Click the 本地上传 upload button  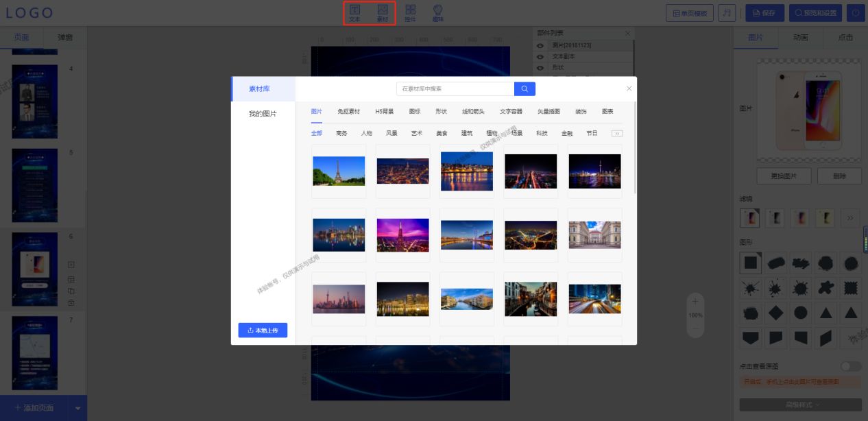[x=263, y=330]
